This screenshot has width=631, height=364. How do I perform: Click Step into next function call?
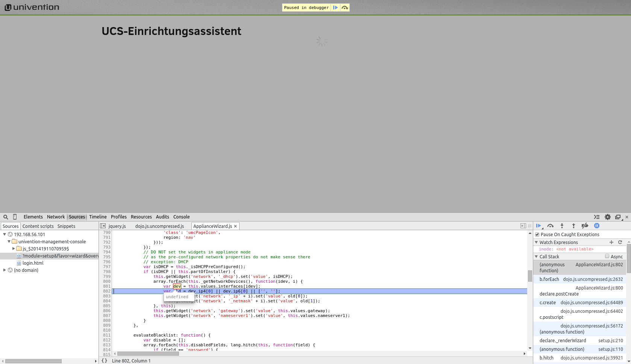pos(562,226)
